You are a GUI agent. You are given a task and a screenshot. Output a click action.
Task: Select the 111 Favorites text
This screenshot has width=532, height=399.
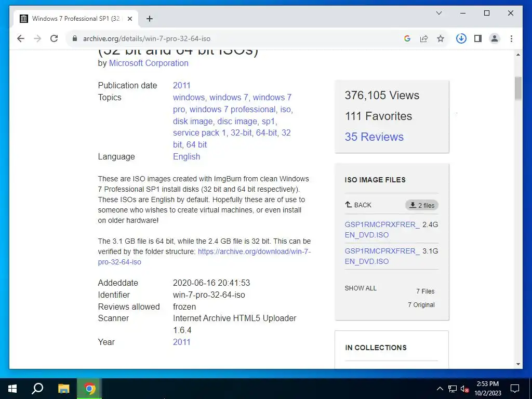pos(378,116)
